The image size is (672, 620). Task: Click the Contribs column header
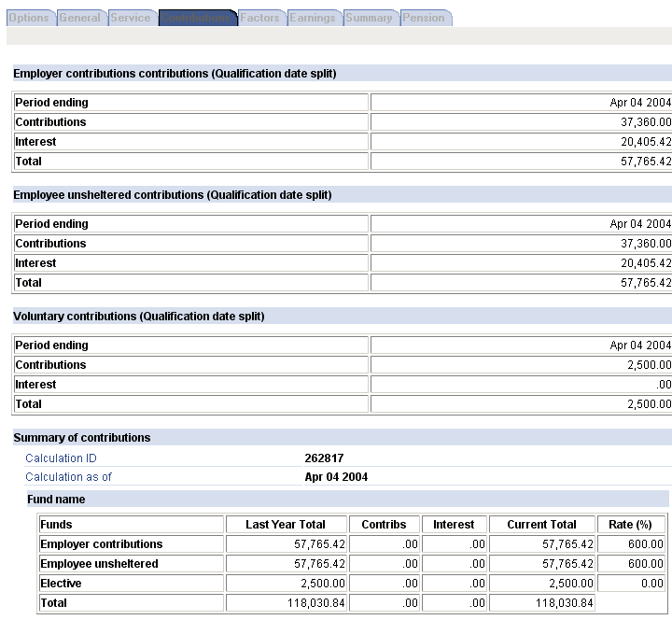pyautogui.click(x=384, y=525)
